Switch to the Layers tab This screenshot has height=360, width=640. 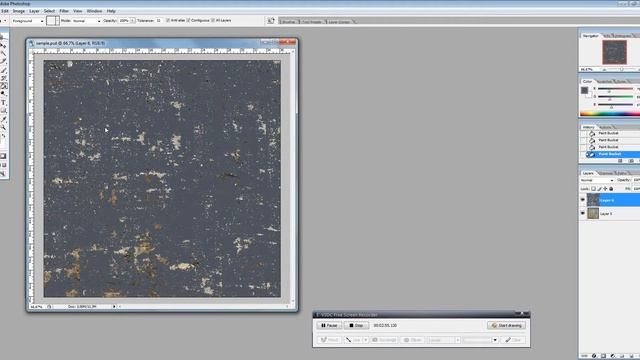(x=588, y=173)
